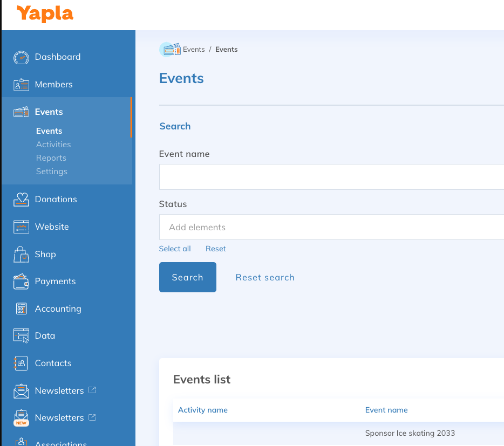Open the Data table icon
504x446 pixels.
pyautogui.click(x=21, y=336)
